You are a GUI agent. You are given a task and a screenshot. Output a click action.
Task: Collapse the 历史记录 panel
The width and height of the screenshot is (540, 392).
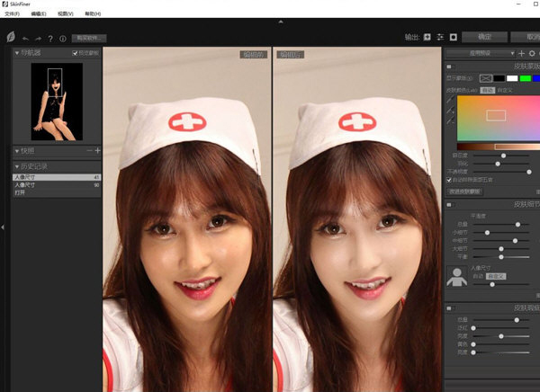tap(16, 167)
